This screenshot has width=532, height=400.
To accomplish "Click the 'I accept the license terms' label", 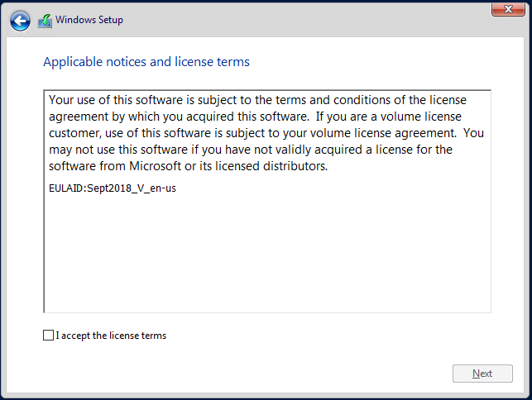I will coord(111,336).
